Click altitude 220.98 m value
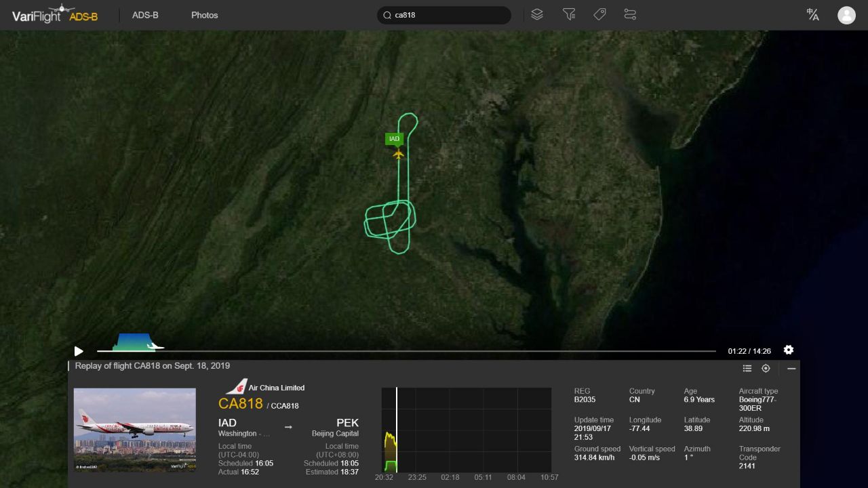This screenshot has height=488, width=868. coord(754,429)
